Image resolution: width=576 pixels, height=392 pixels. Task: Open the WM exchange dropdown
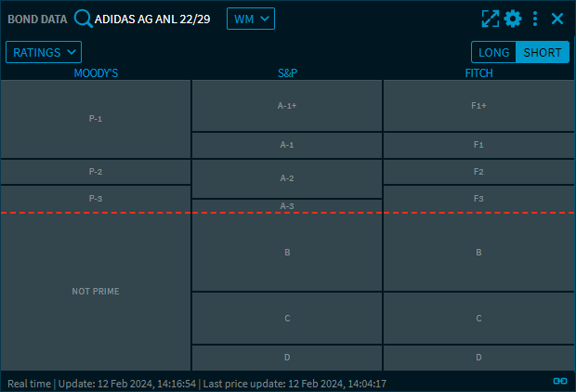(250, 19)
